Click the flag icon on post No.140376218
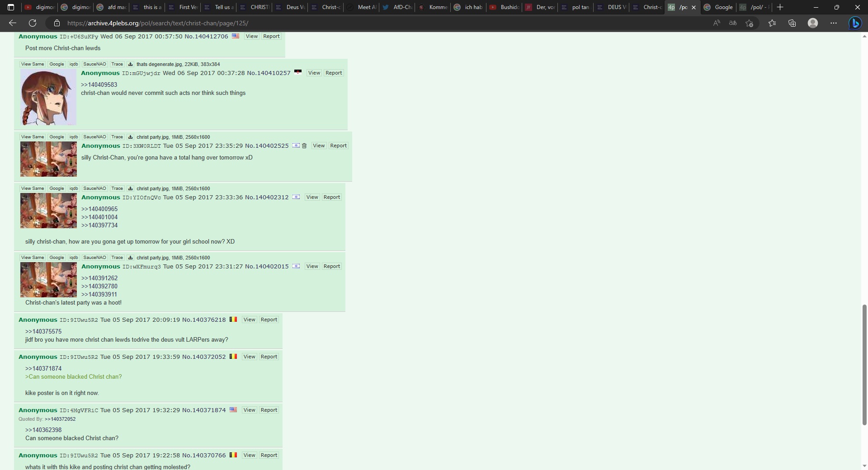Image resolution: width=868 pixels, height=470 pixels. click(x=233, y=319)
